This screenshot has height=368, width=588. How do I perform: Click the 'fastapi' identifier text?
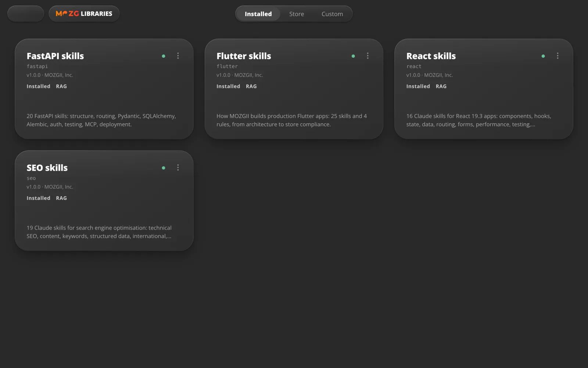coord(37,66)
